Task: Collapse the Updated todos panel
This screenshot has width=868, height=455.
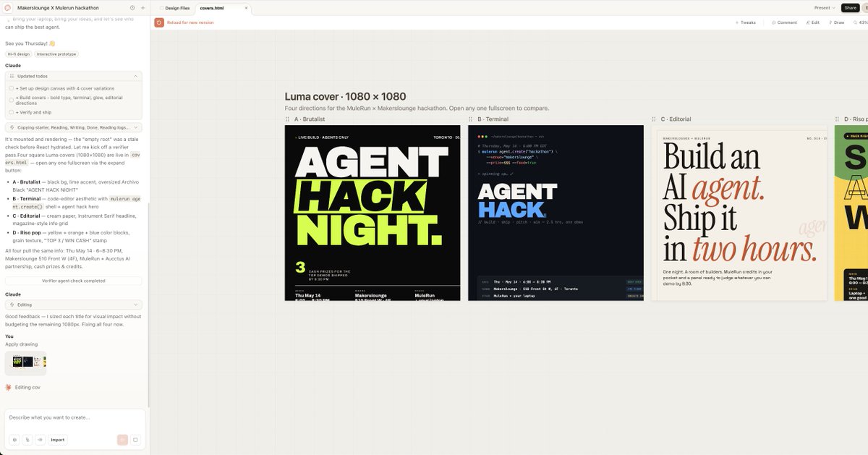Action: [135, 76]
